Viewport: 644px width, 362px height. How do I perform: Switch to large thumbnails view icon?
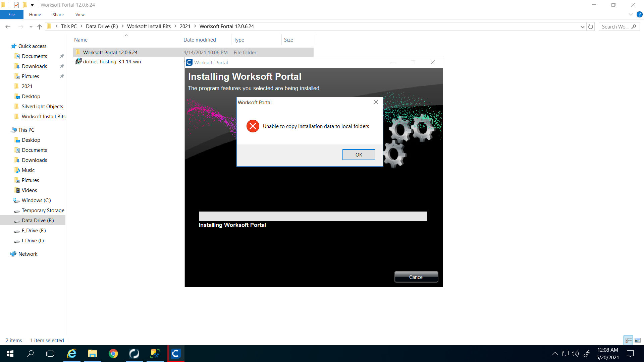[x=638, y=340]
